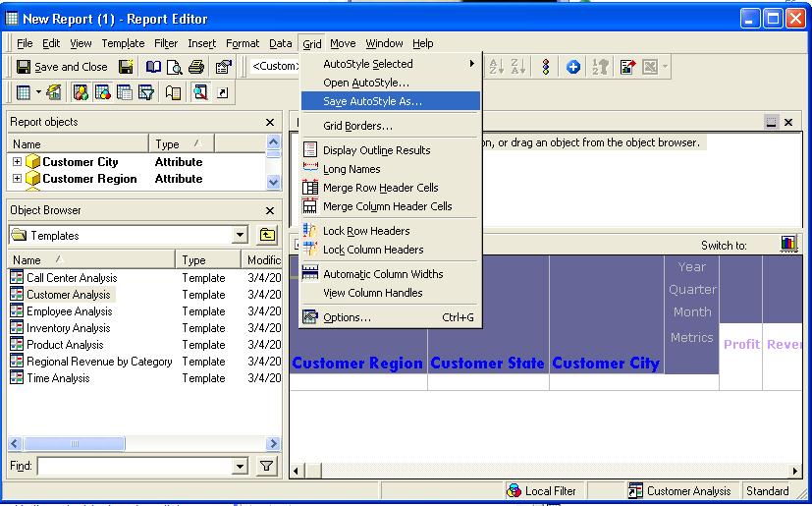Screen dimensions: 812x506
Task: Choose Save AutoStyle As from Grid menu
Action: pos(391,101)
